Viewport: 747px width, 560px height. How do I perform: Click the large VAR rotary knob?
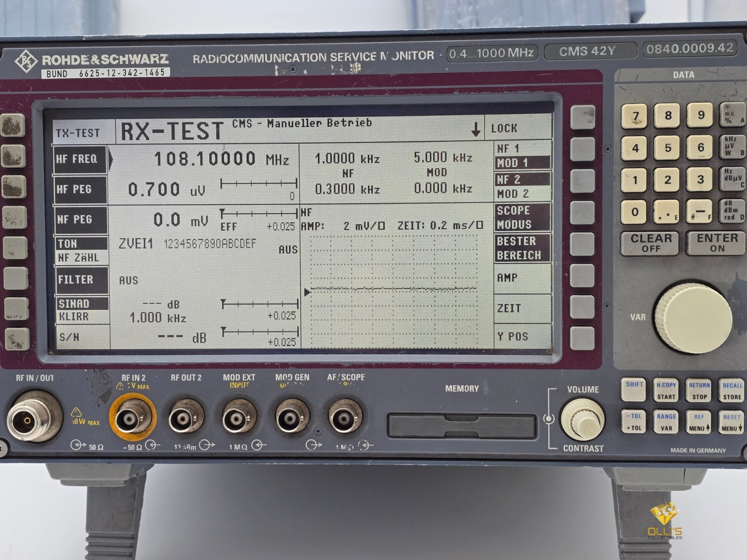point(693,318)
